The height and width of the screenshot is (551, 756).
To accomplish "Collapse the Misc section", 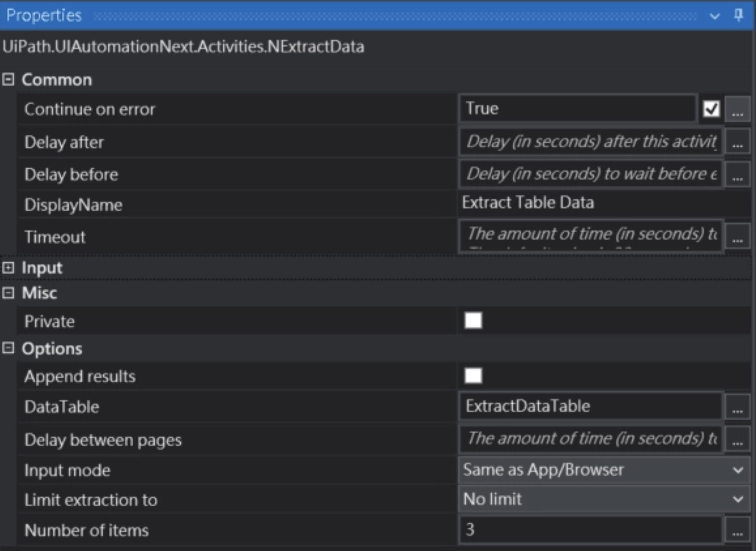I will (8, 293).
